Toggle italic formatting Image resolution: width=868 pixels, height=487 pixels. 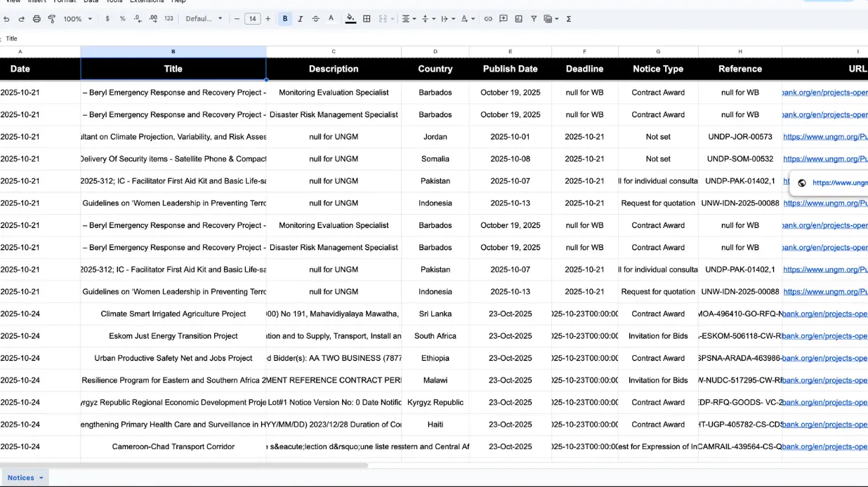click(300, 19)
